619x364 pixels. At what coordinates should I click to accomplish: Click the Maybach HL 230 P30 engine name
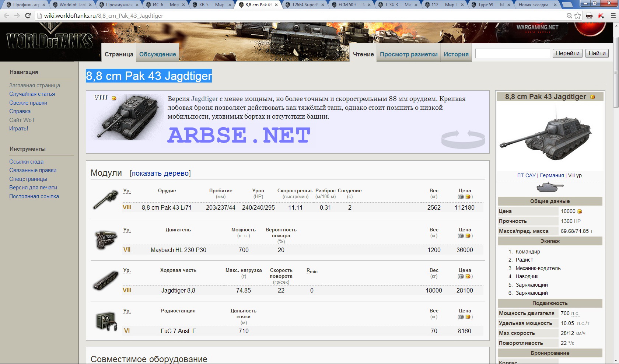point(178,250)
